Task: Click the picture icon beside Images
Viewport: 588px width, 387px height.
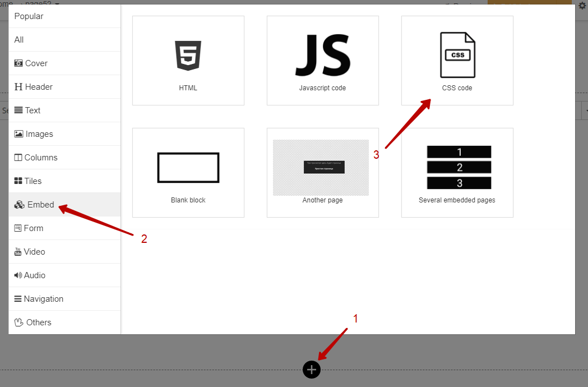Action: point(18,134)
